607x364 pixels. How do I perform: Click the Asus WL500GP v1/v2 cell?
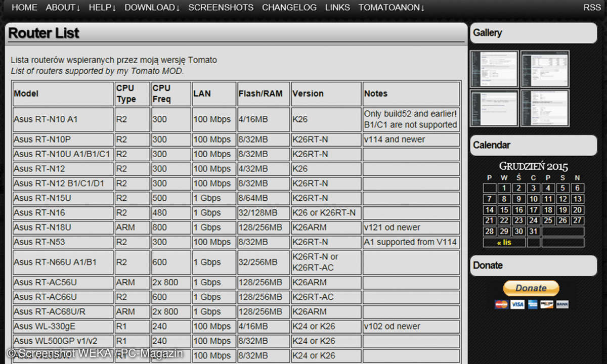click(63, 341)
